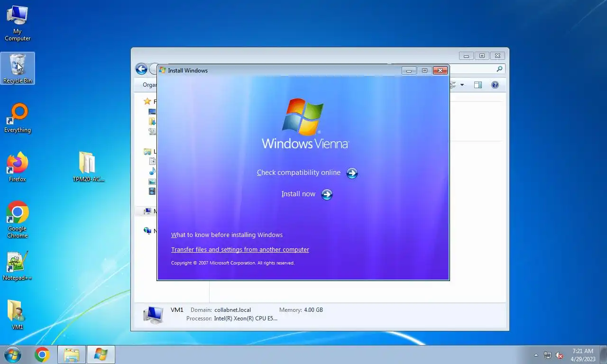The height and width of the screenshot is (364, 607).
Task: Maximize the Explorer window behind the dialog
Action: 482,56
